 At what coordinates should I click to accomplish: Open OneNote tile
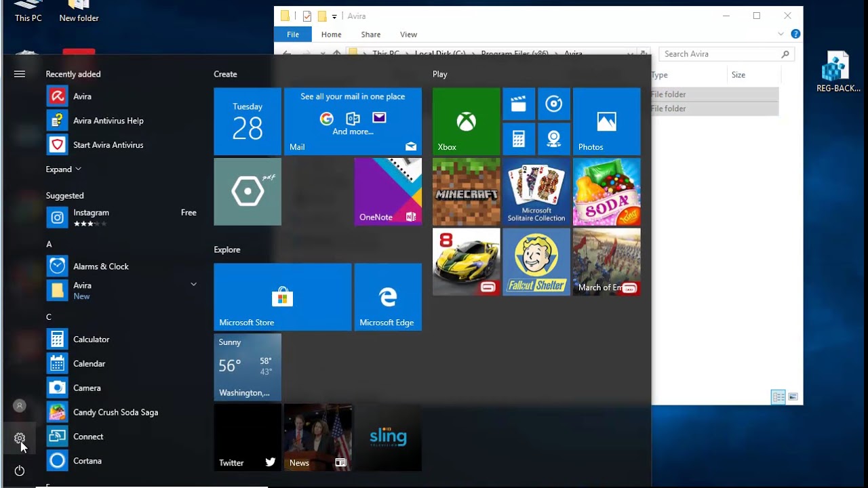click(388, 192)
